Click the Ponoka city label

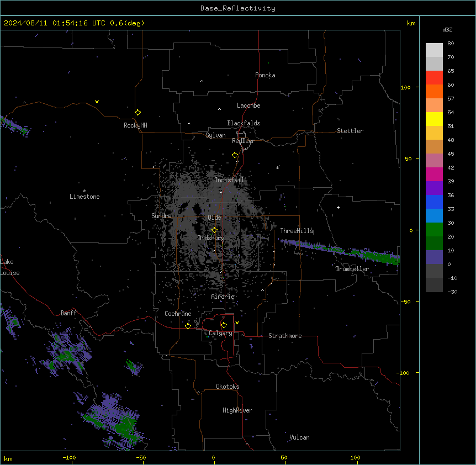point(265,75)
